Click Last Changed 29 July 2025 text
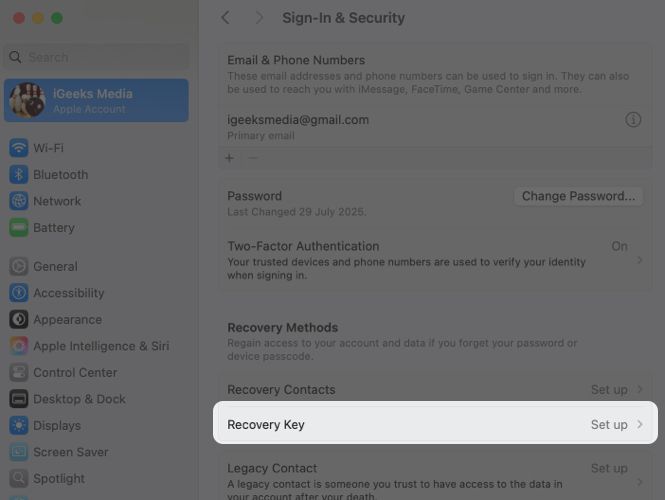Viewport: 665px width, 500px height. pyautogui.click(x=296, y=212)
